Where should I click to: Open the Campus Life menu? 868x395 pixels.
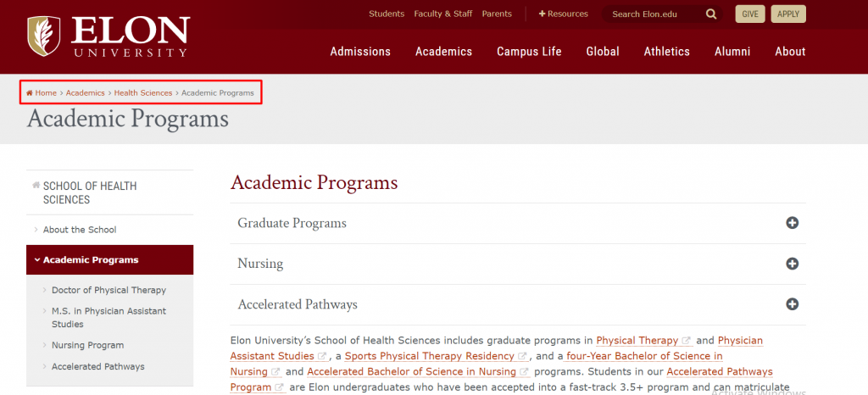pyautogui.click(x=529, y=52)
